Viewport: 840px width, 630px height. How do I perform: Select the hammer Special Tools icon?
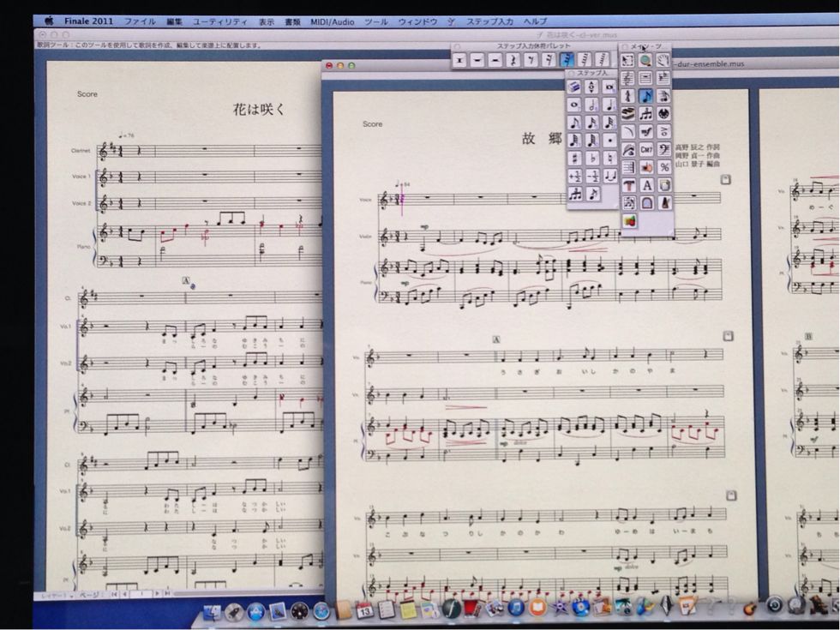629,185
